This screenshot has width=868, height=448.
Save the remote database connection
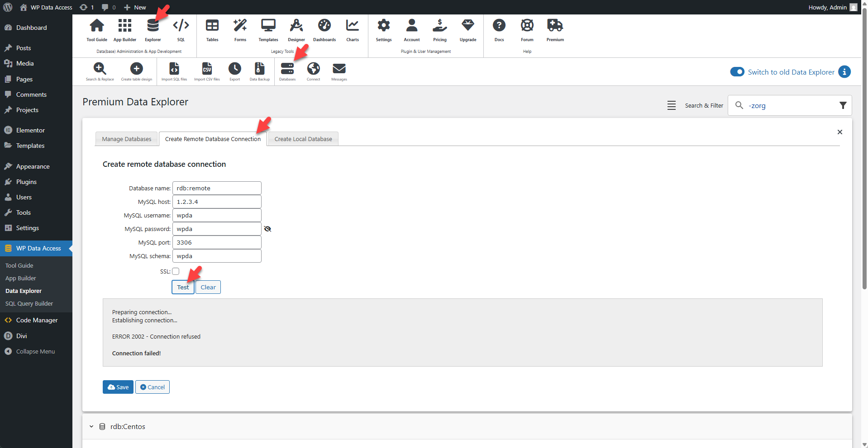pos(118,387)
